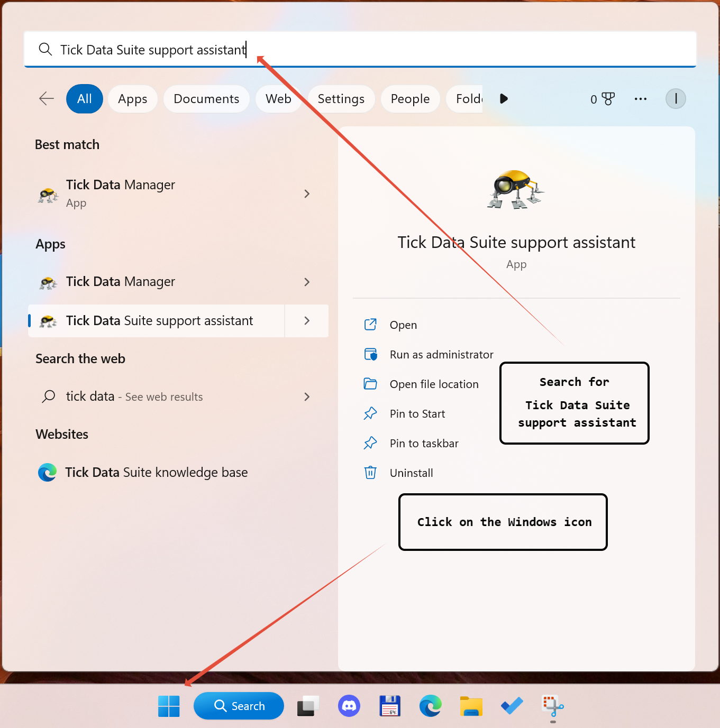The width and height of the screenshot is (720, 728).
Task: Switch to the Apps filter tab
Action: [133, 99]
